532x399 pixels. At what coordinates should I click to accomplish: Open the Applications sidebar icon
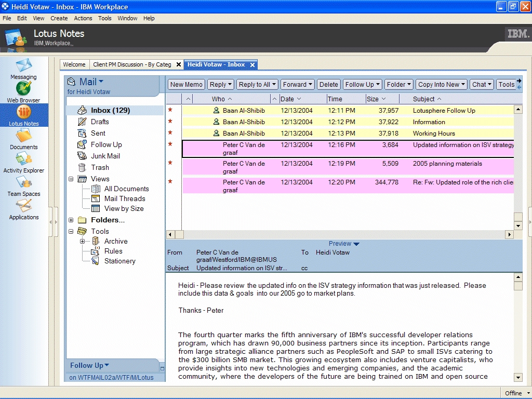coord(24,205)
